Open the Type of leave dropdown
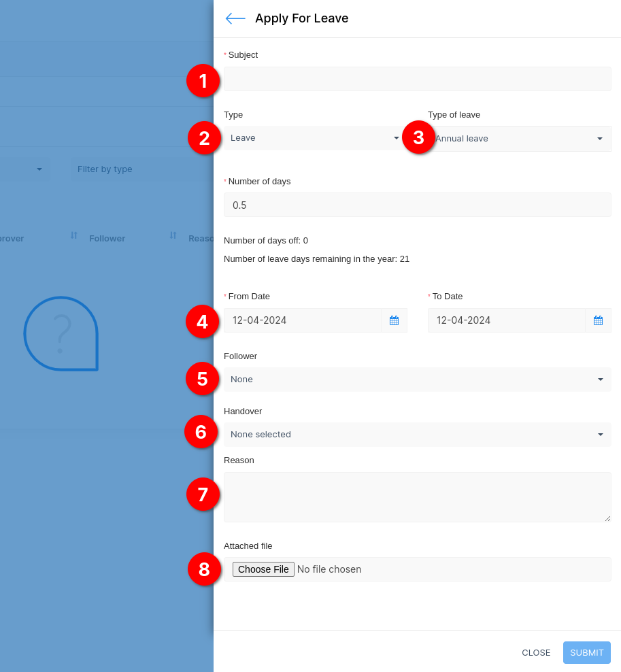 (x=519, y=139)
